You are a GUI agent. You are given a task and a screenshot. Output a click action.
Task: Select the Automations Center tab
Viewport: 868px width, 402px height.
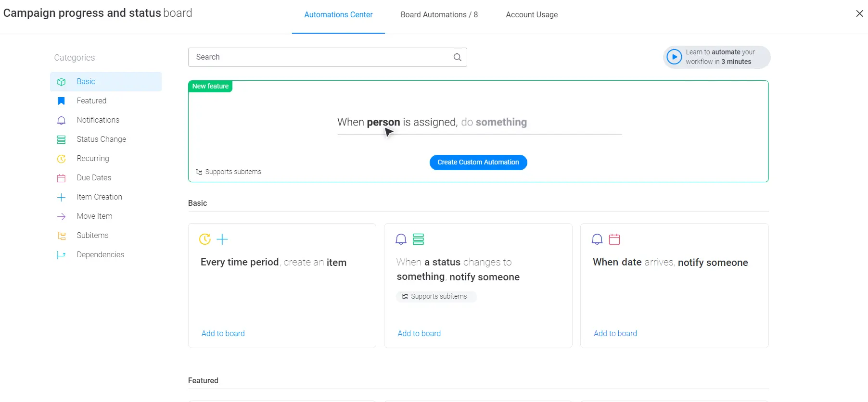click(x=338, y=15)
